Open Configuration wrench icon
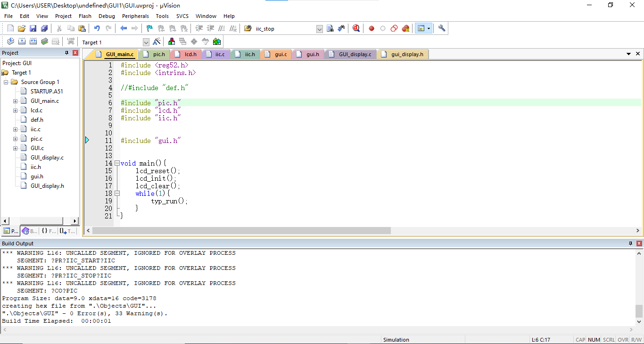644x344 pixels. click(442, 28)
